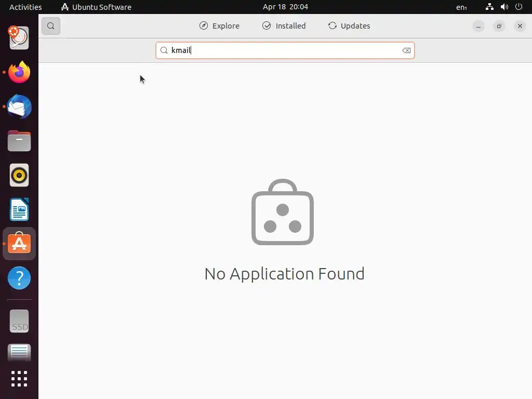The width and height of the screenshot is (532, 399).
Task: Show all applications grid
Action: 19,379
